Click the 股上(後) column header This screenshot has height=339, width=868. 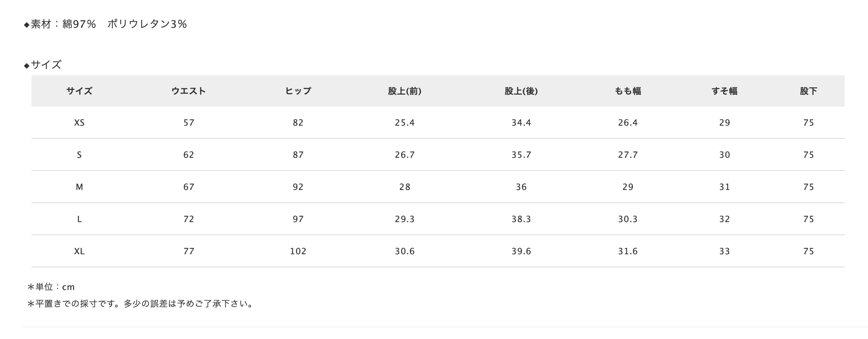(521, 91)
